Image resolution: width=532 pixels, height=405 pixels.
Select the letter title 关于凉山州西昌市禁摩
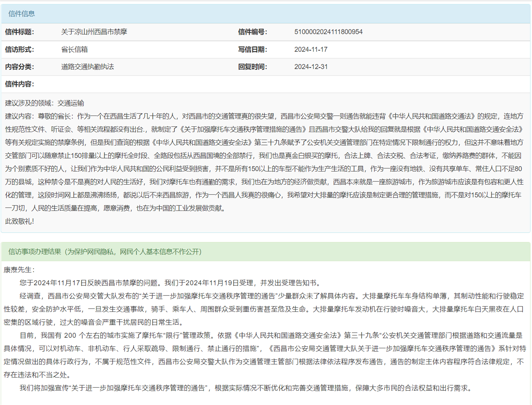tap(94, 32)
